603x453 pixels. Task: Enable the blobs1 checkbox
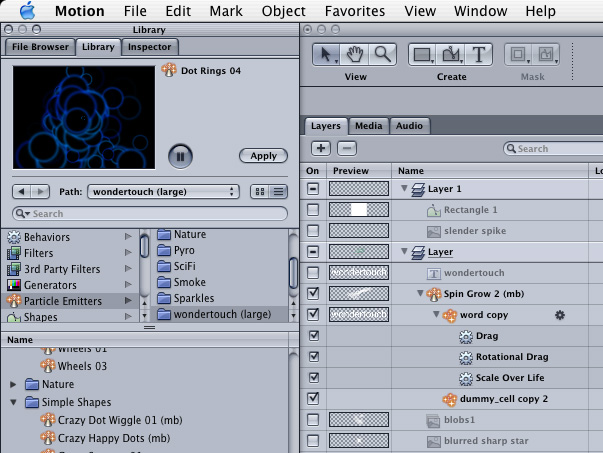coord(313,420)
